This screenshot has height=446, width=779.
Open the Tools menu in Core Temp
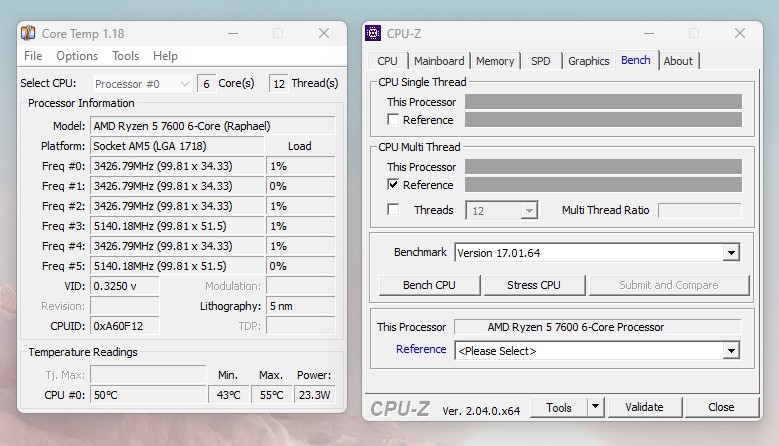(x=125, y=56)
